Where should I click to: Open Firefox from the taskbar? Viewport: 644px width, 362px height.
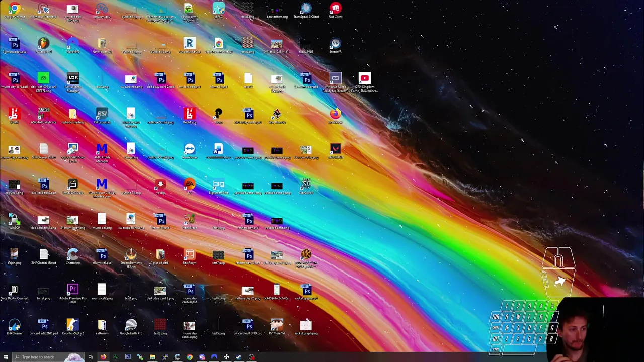tap(103, 357)
